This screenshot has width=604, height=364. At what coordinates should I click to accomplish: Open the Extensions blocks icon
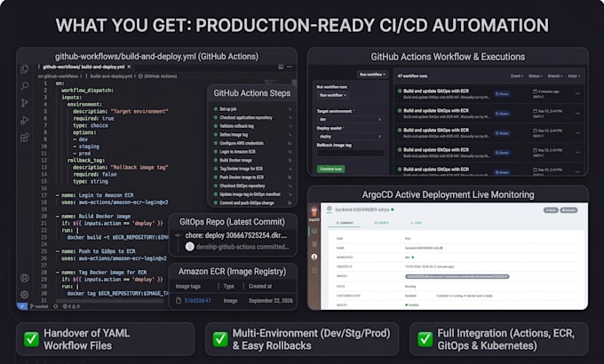click(x=25, y=137)
